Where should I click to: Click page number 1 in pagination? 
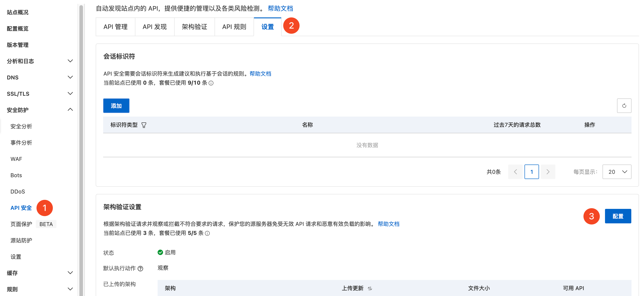(531, 172)
